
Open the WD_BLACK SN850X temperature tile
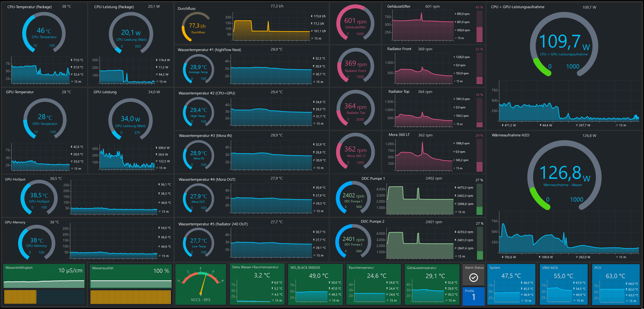315,284
